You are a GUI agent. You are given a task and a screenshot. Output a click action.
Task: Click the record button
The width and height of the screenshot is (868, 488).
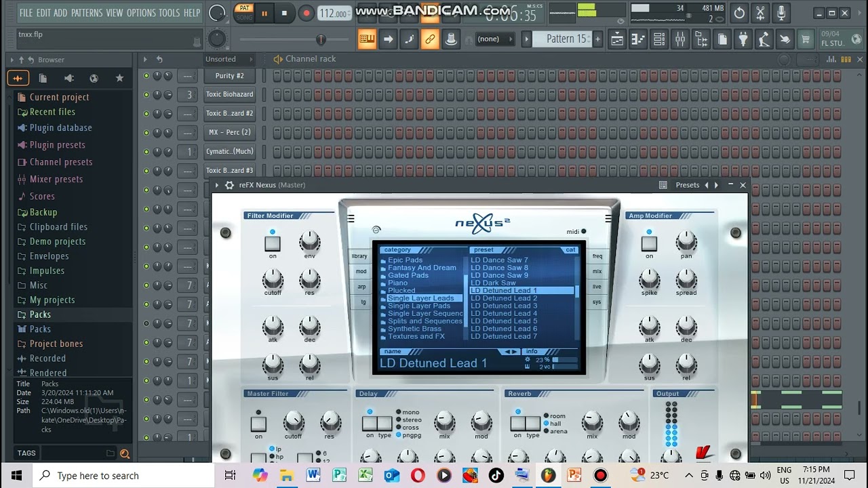pyautogui.click(x=306, y=13)
